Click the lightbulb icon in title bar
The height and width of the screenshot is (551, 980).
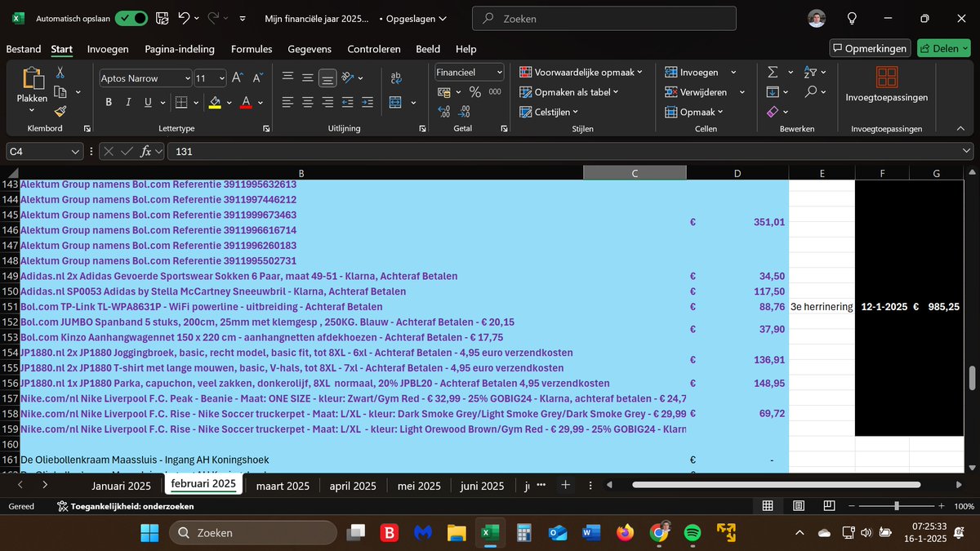[852, 18]
